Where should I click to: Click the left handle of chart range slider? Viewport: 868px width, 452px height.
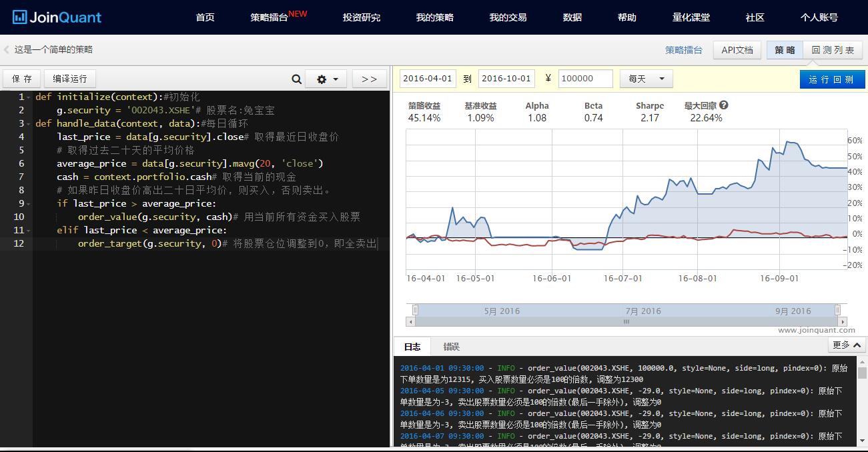pyautogui.click(x=415, y=310)
